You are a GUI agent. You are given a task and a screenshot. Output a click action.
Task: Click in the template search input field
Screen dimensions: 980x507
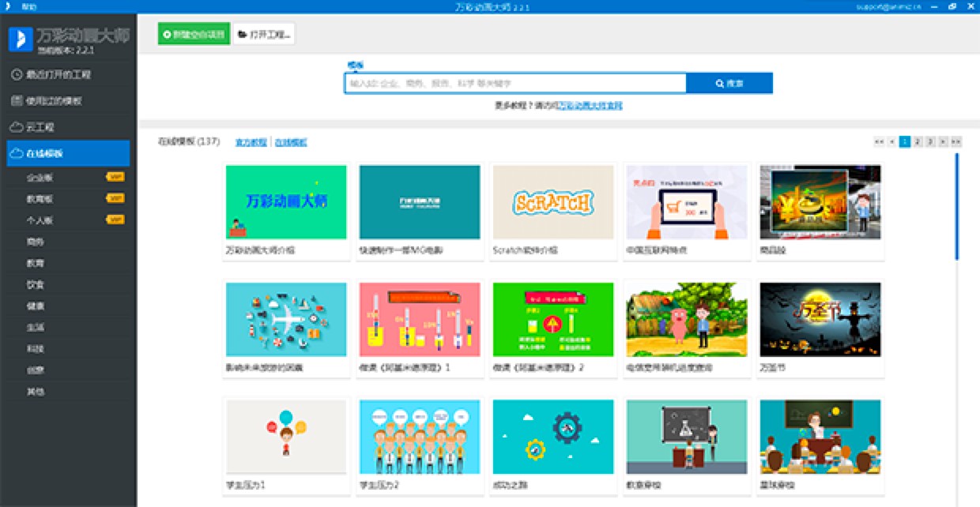(x=514, y=83)
